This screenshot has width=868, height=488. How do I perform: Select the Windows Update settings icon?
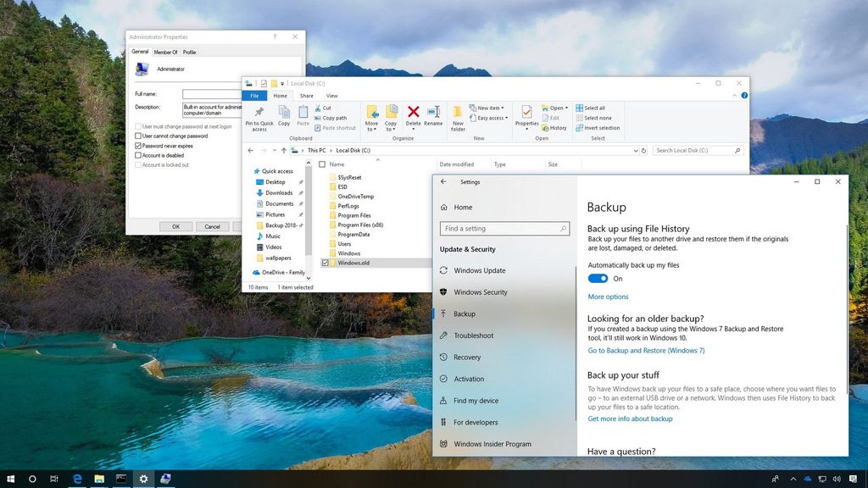click(x=443, y=270)
